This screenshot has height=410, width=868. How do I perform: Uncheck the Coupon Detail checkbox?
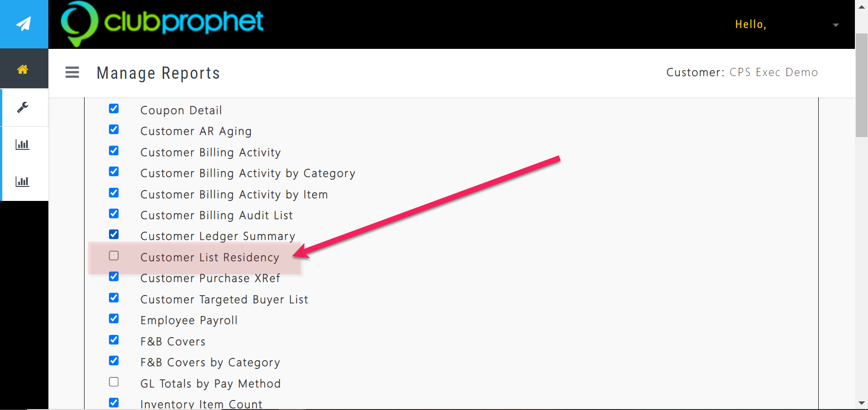(114, 109)
